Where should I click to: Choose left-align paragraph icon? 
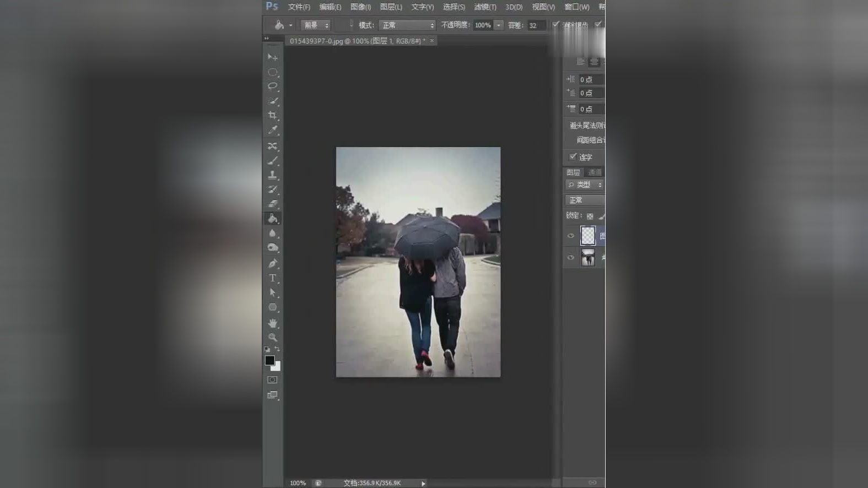point(580,62)
